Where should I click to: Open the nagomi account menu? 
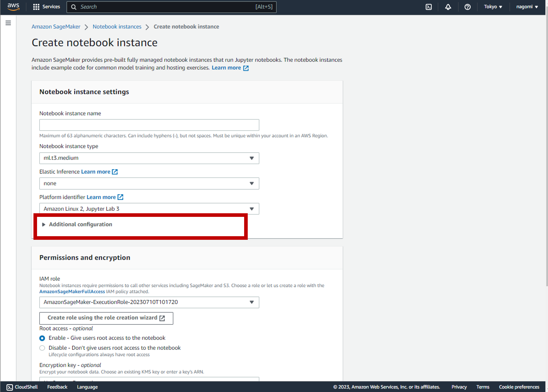[x=527, y=7]
